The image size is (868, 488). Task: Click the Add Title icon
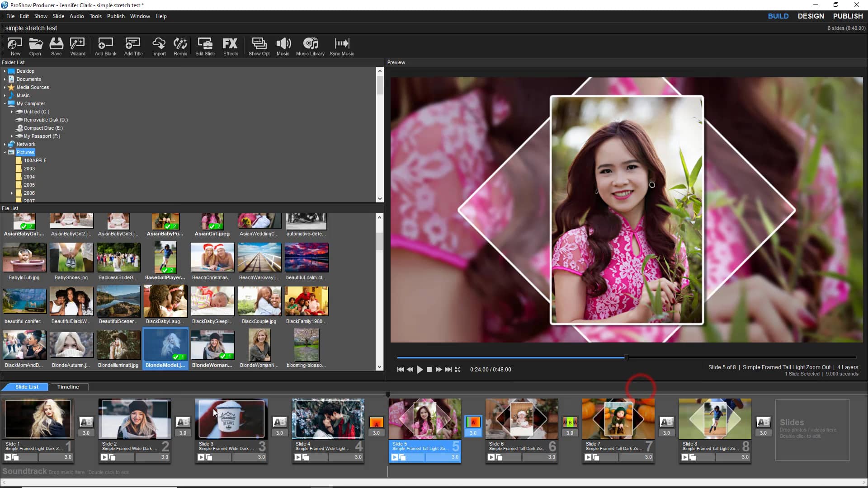click(x=132, y=45)
